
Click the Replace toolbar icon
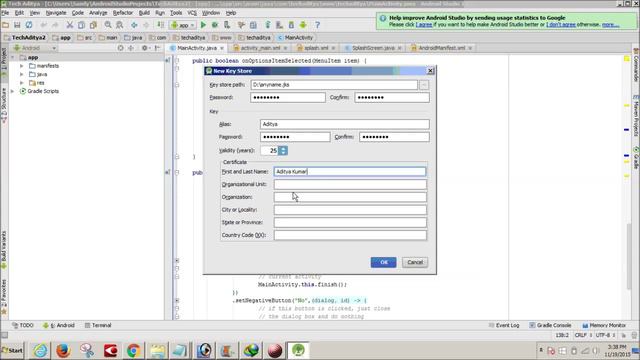tap(120, 25)
